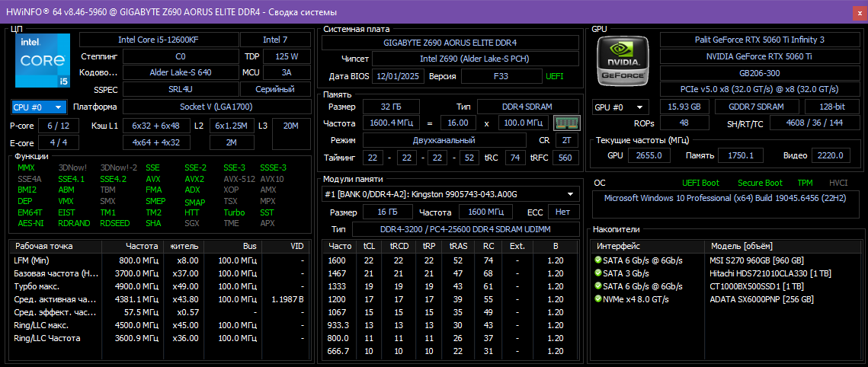The width and height of the screenshot is (868, 367).
Task: Click the AVX-512 feature flag
Action: (239, 179)
